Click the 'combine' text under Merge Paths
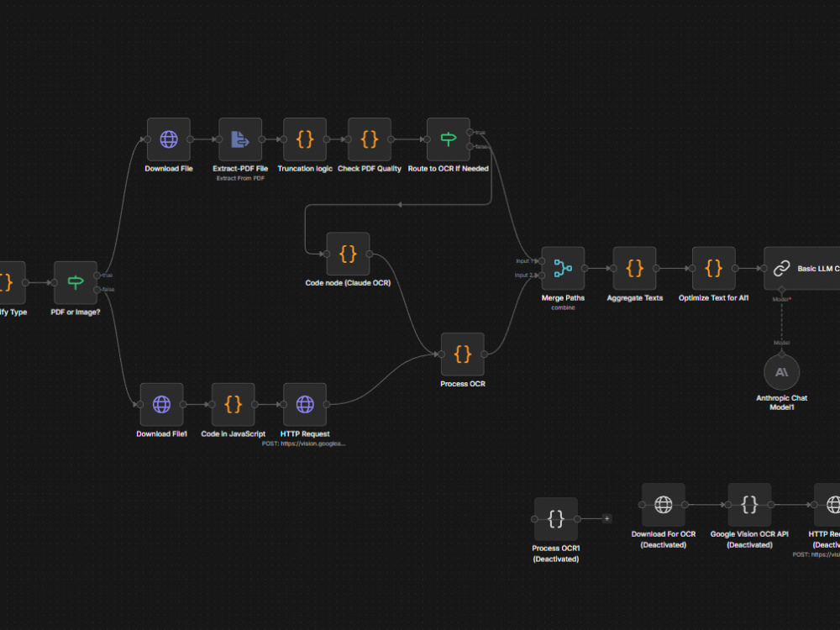Screen dimensions: 840x630 pos(563,307)
